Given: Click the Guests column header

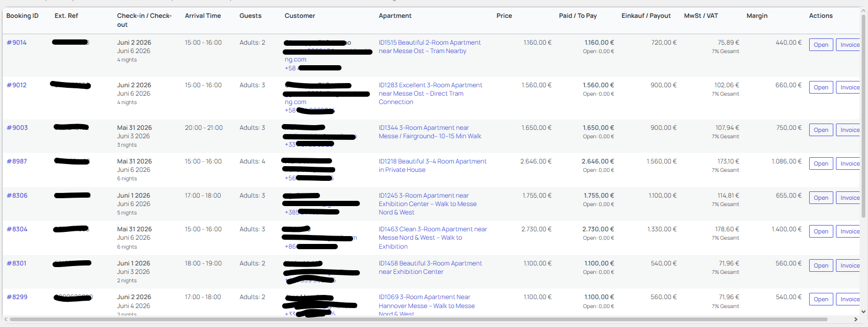Looking at the screenshot, I should tap(251, 16).
